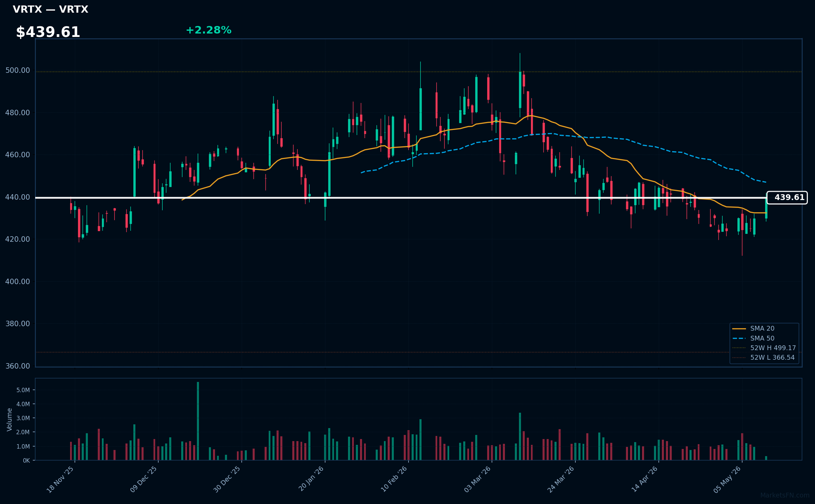815x504 pixels.
Task: Select the $439.61 current price heading
Action: 48,32
